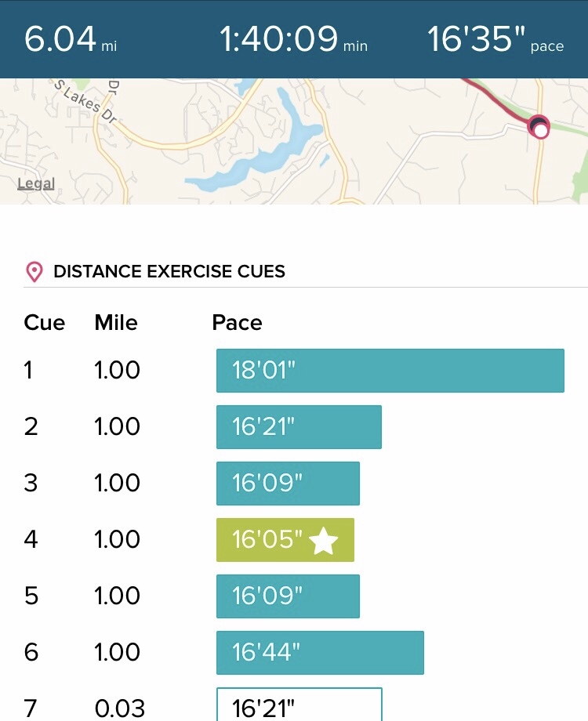Open the Legal link on the map
This screenshot has width=588, height=721.
[36, 184]
